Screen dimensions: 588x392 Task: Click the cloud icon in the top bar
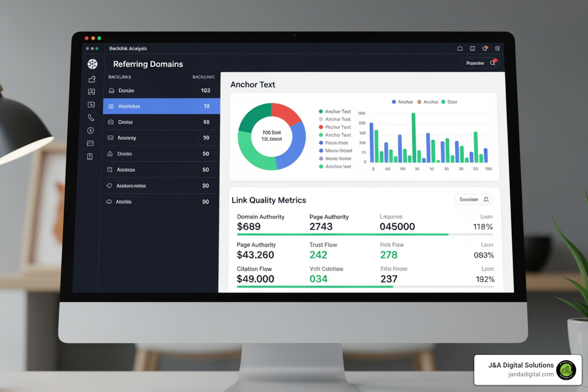(x=460, y=49)
